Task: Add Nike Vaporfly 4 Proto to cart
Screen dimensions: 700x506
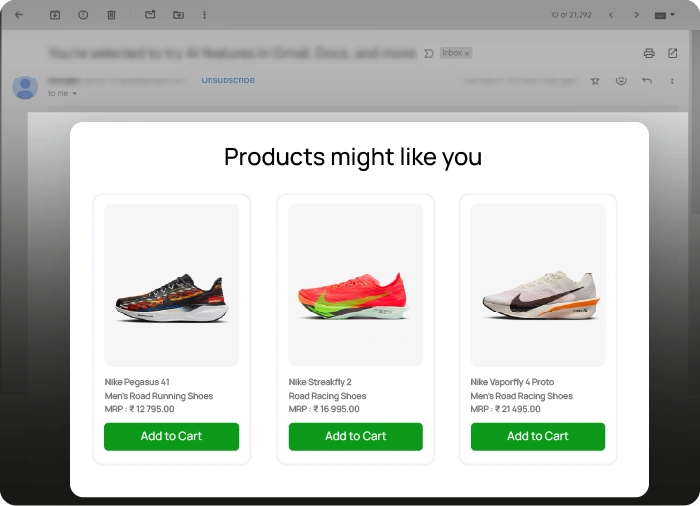Action: pyautogui.click(x=538, y=436)
